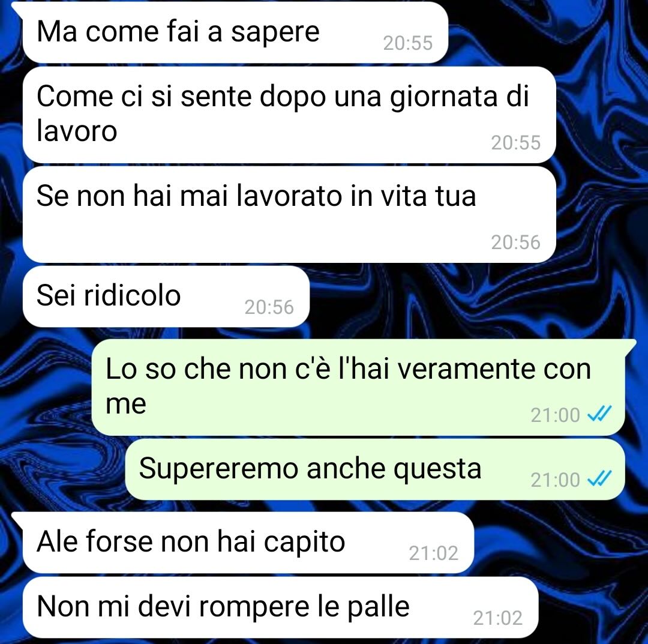
Task: Select the "Sei ridicolo" message bubble
Action: click(x=166, y=296)
